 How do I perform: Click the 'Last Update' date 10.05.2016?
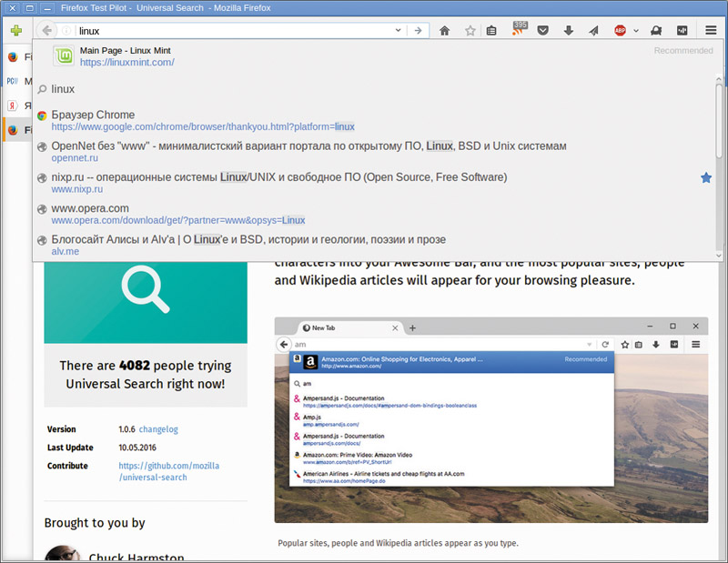pyautogui.click(x=137, y=447)
